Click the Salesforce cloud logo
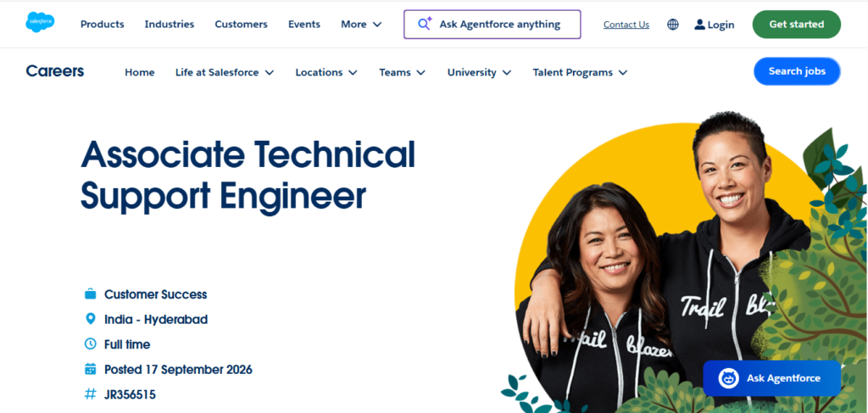Screen dimensions: 868x413 pyautogui.click(x=40, y=22)
